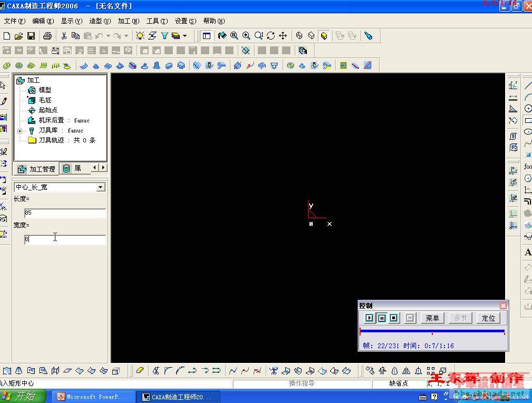Click the blue playback progress bar
This screenshot has height=403, width=532.
[432, 331]
